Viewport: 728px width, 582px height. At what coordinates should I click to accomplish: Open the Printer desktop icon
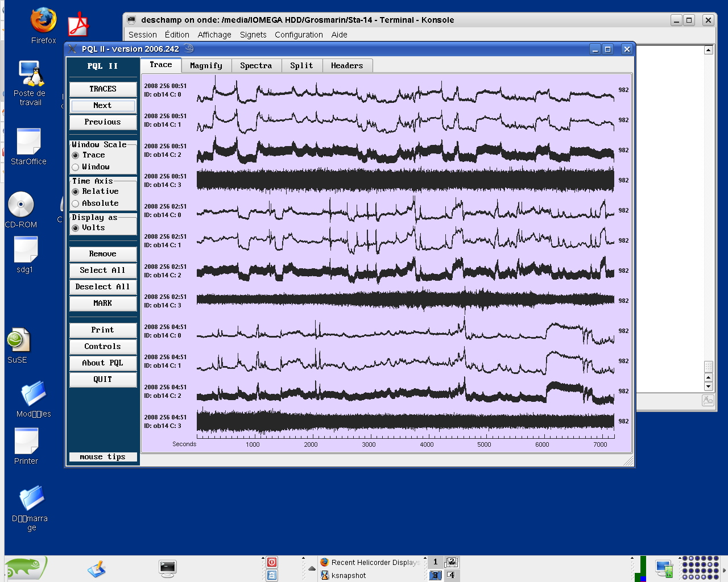point(26,442)
